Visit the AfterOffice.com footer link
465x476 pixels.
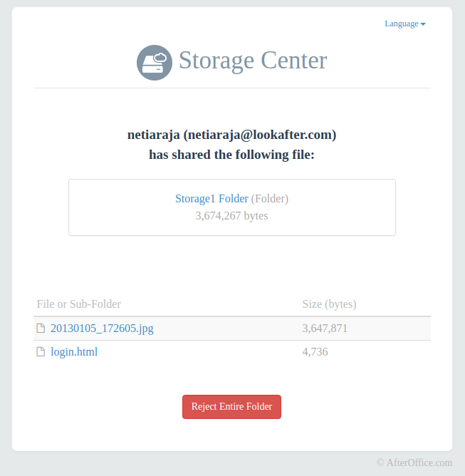pos(419,462)
